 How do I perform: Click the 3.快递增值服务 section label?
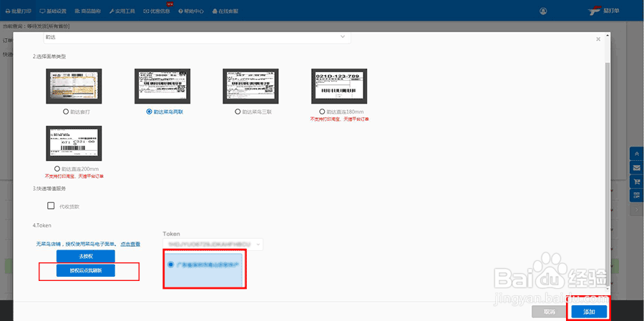(x=49, y=189)
